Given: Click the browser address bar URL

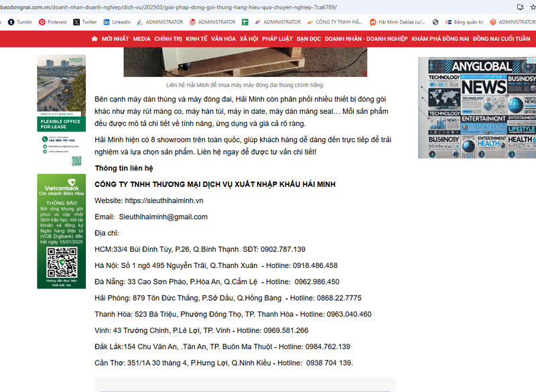Looking at the screenshot, I should pos(201,7).
